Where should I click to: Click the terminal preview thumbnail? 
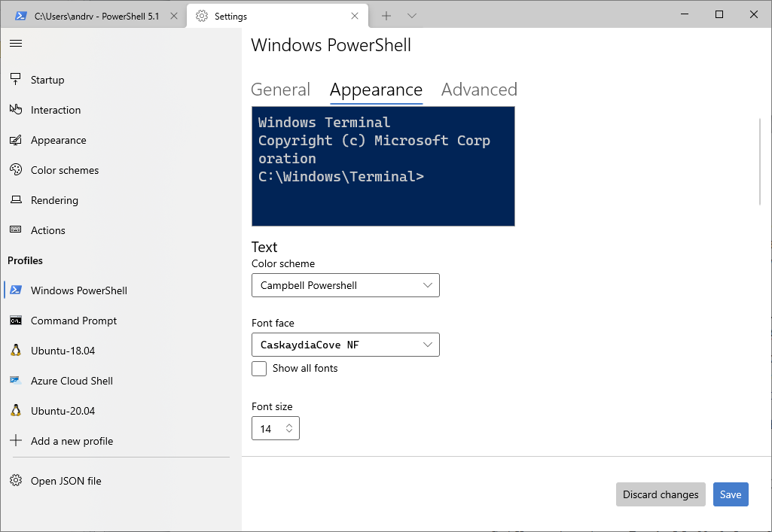(x=383, y=166)
